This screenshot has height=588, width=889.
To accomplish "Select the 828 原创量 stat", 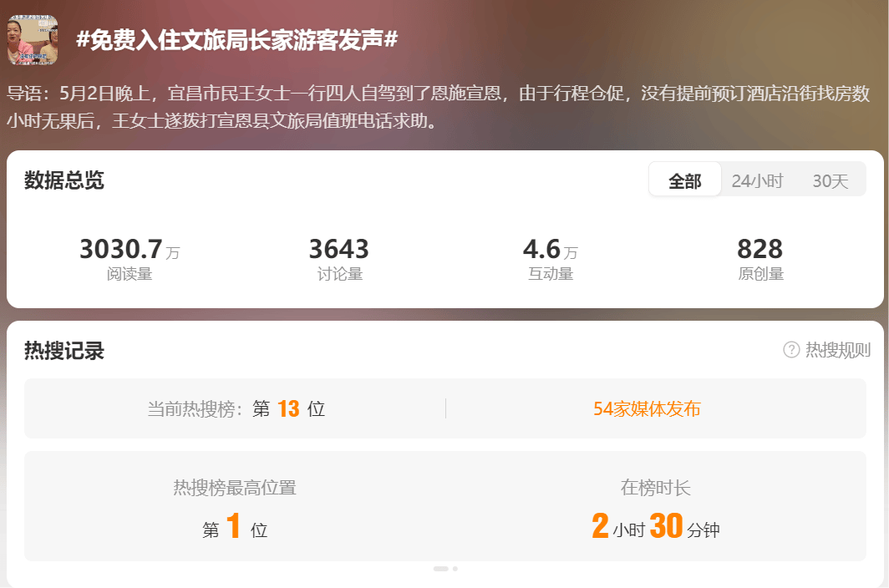I will point(760,259).
